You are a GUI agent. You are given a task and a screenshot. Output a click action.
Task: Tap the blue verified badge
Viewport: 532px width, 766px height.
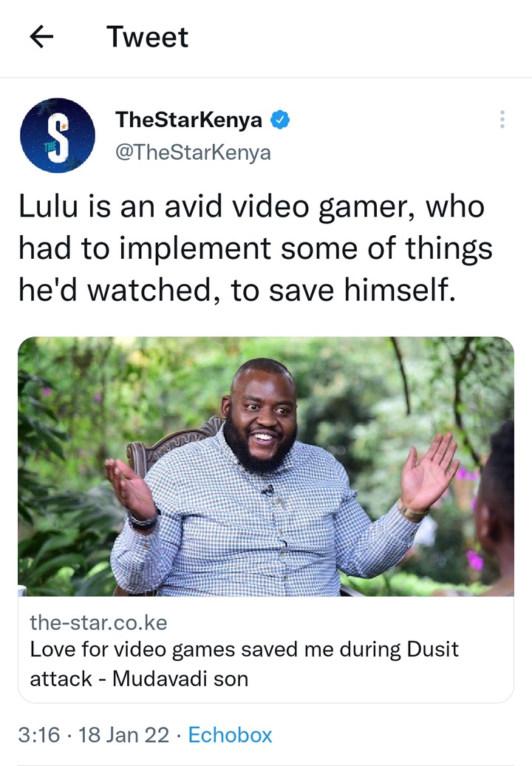coord(279,120)
